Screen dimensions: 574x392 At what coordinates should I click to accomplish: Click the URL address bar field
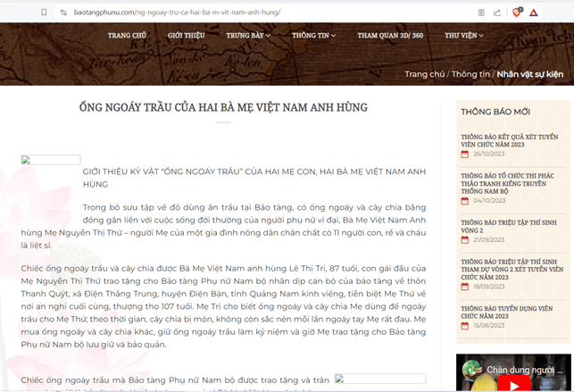270,13
